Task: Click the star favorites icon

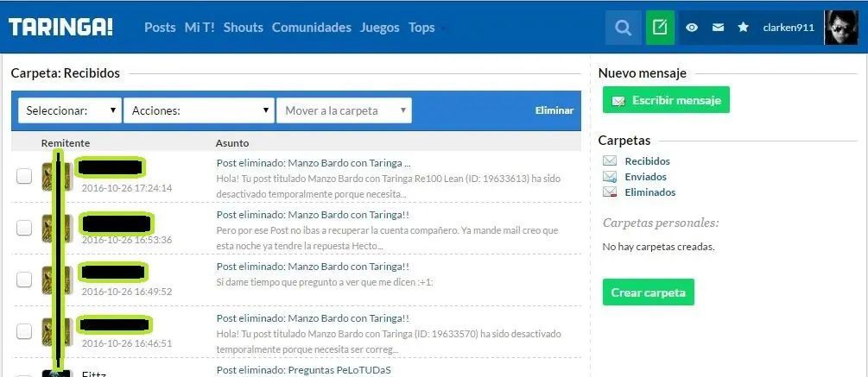Action: point(744,27)
